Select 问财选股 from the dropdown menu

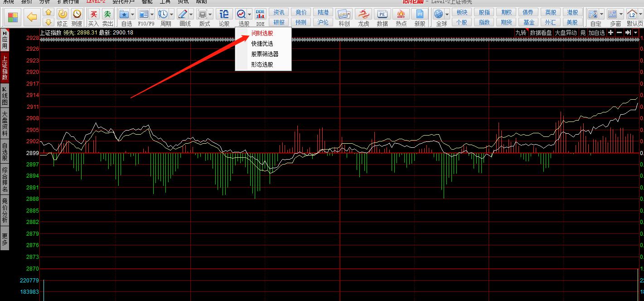tap(262, 33)
